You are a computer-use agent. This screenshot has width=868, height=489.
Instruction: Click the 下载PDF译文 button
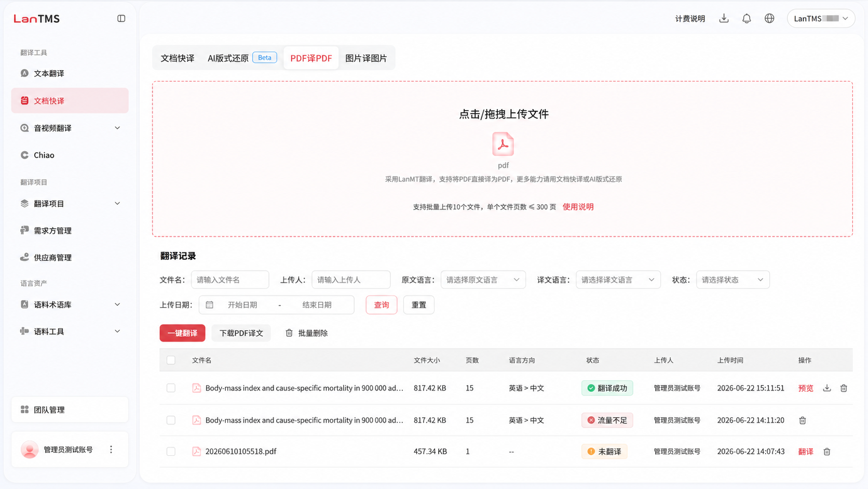click(241, 333)
